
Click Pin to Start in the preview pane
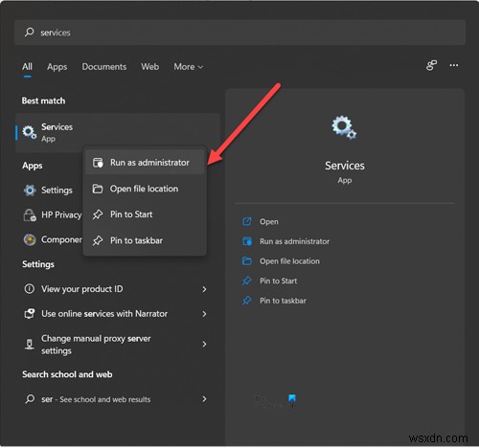click(279, 281)
